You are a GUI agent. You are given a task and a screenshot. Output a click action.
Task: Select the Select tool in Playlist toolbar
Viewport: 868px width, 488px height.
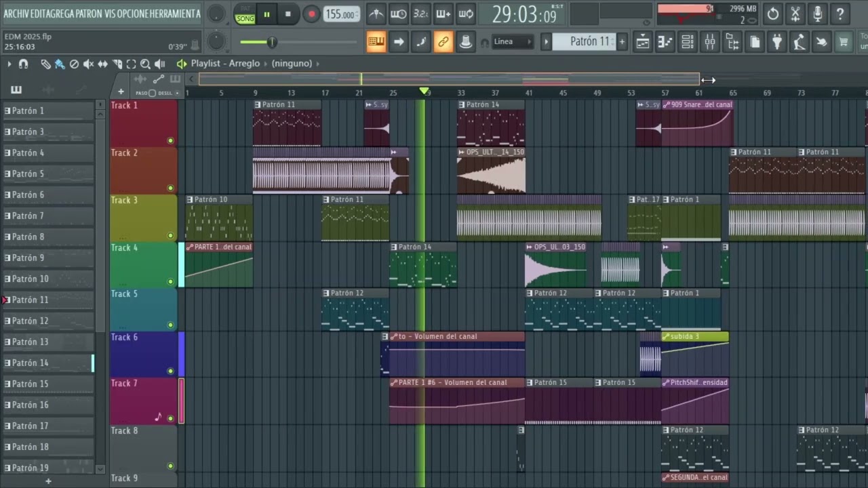pos(131,64)
